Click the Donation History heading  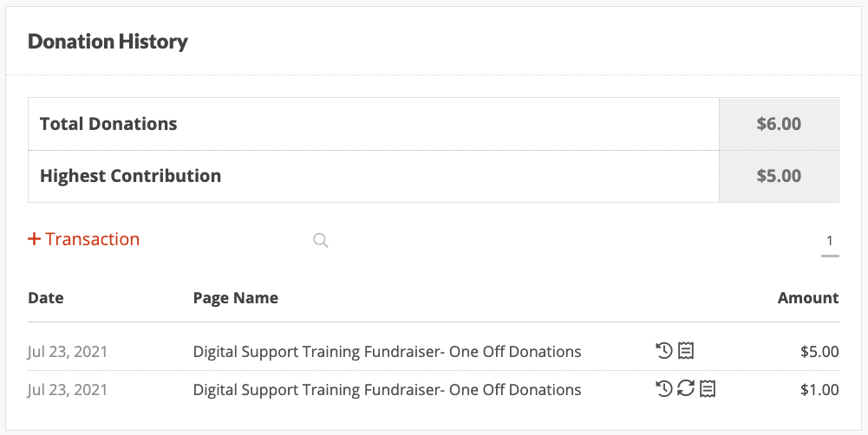click(x=108, y=42)
